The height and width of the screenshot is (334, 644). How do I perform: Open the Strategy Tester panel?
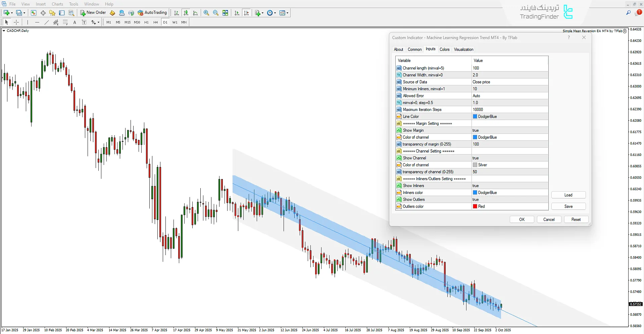pyautogui.click(x=71, y=13)
